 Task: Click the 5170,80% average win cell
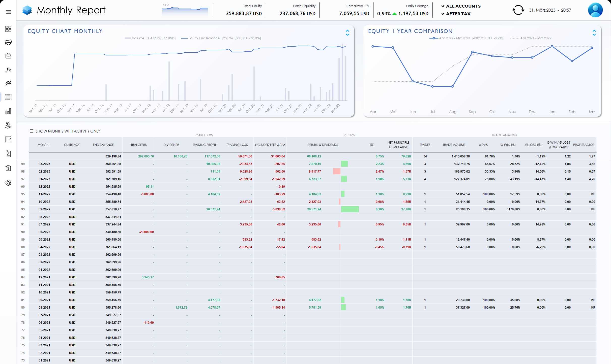tap(513, 209)
